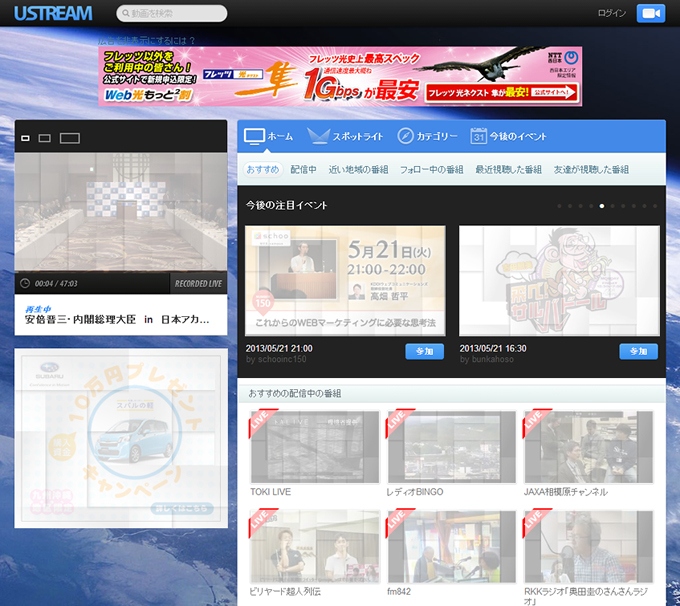Click the ビリヤード超人列伝 title text
This screenshot has width=680, height=606.
(285, 592)
